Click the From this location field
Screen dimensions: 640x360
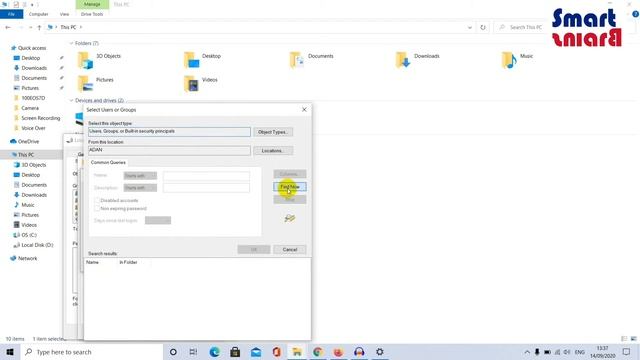(169, 150)
